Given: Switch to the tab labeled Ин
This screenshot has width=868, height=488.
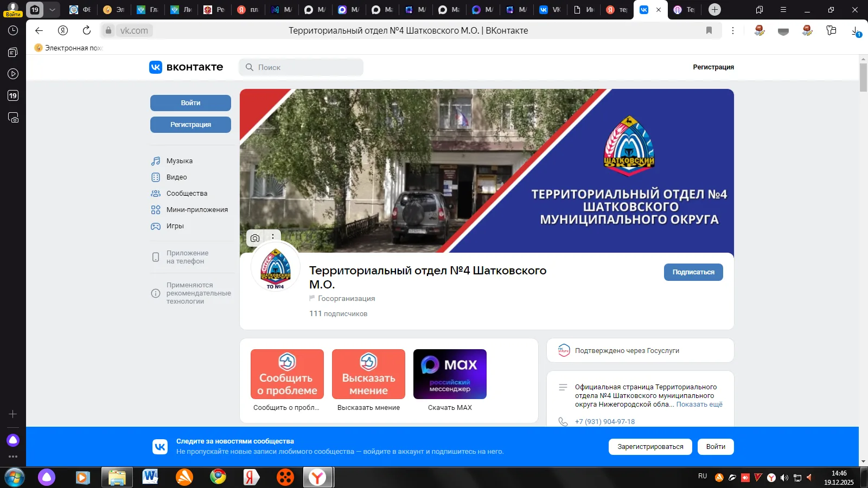Looking at the screenshot, I should tap(585, 10).
